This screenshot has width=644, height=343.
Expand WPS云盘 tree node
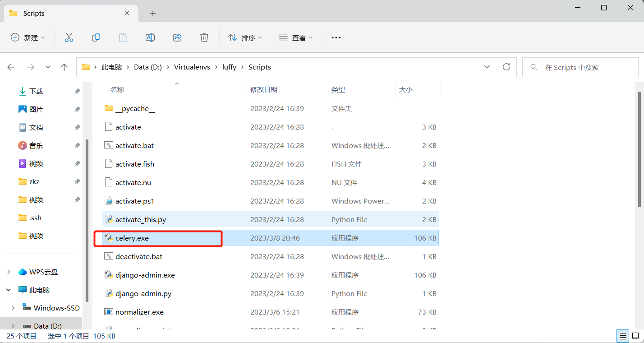[9, 272]
